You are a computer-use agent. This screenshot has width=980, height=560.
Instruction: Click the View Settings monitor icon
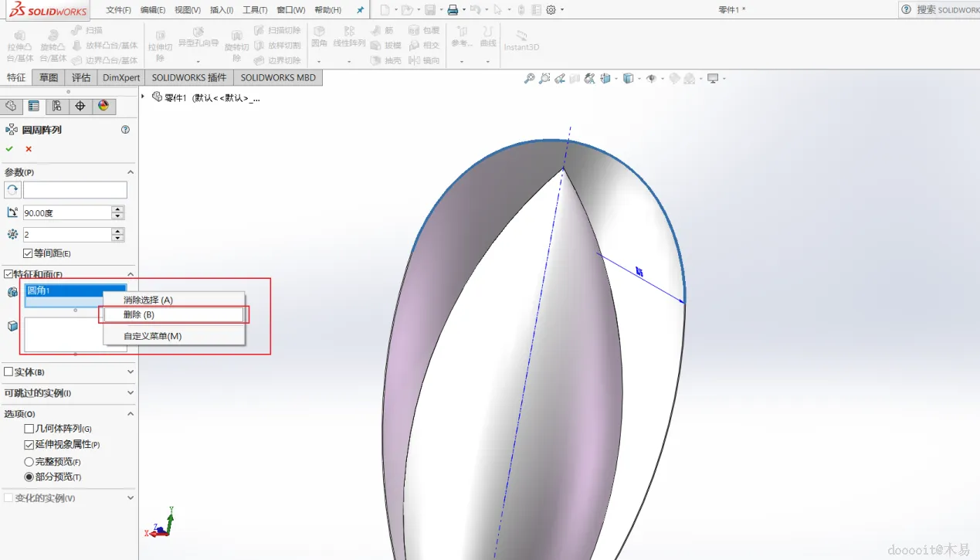click(713, 78)
